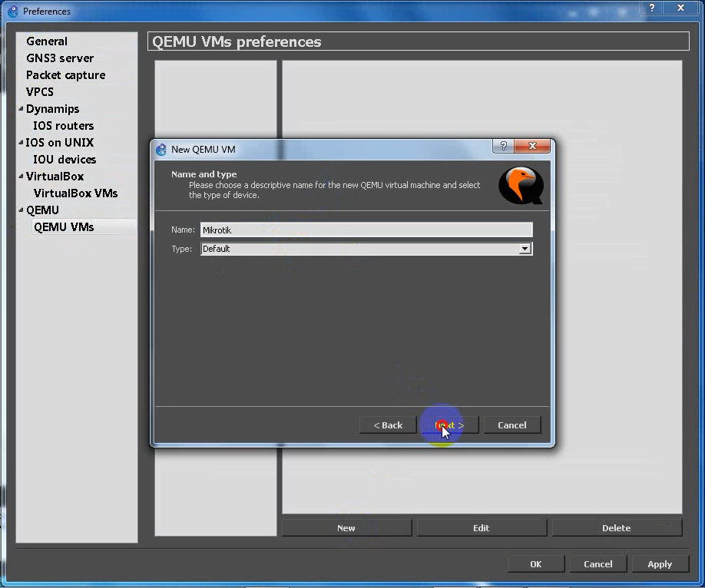Collapse the VirtualBox tree node
Viewport: 705px width, 588px height.
pyautogui.click(x=21, y=176)
